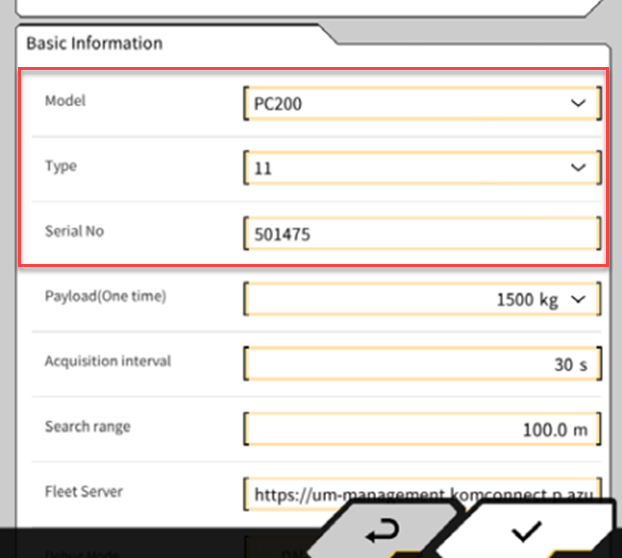Tap the return arrow back button
This screenshot has width=622, height=558.
point(383,531)
